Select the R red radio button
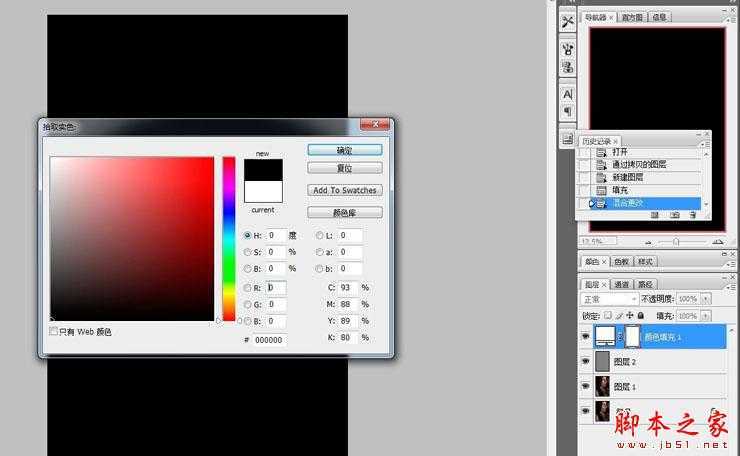Viewport: 740px width, 456px height. click(247, 287)
